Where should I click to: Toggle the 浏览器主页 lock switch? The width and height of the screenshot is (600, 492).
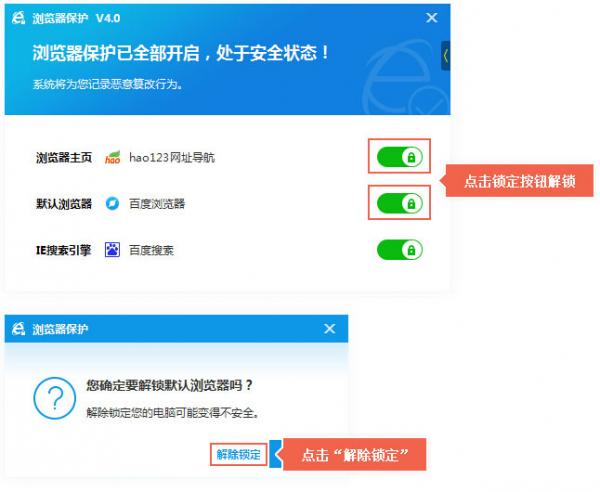[x=399, y=157]
